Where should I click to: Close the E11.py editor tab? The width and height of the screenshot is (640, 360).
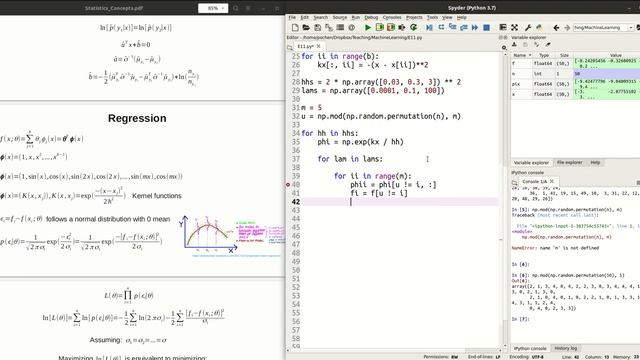pyautogui.click(x=318, y=47)
